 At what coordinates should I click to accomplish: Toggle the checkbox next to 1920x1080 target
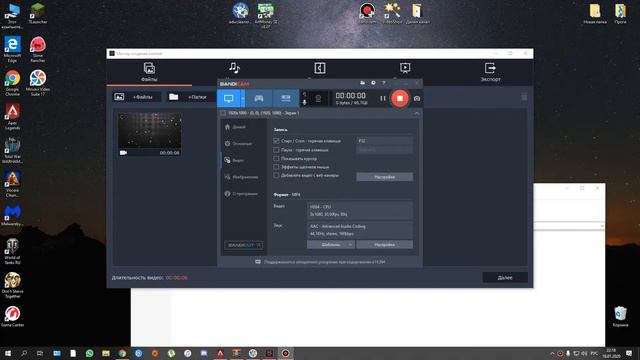(223, 113)
